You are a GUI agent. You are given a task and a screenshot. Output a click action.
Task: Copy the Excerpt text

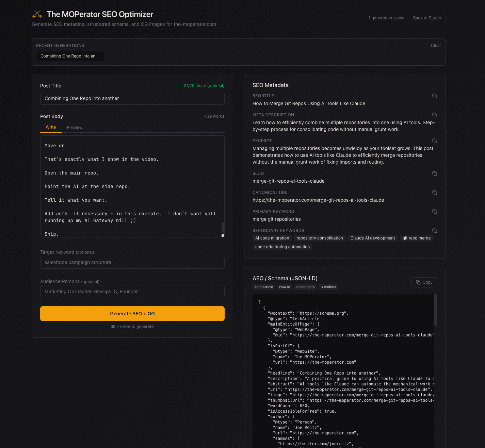point(435,141)
